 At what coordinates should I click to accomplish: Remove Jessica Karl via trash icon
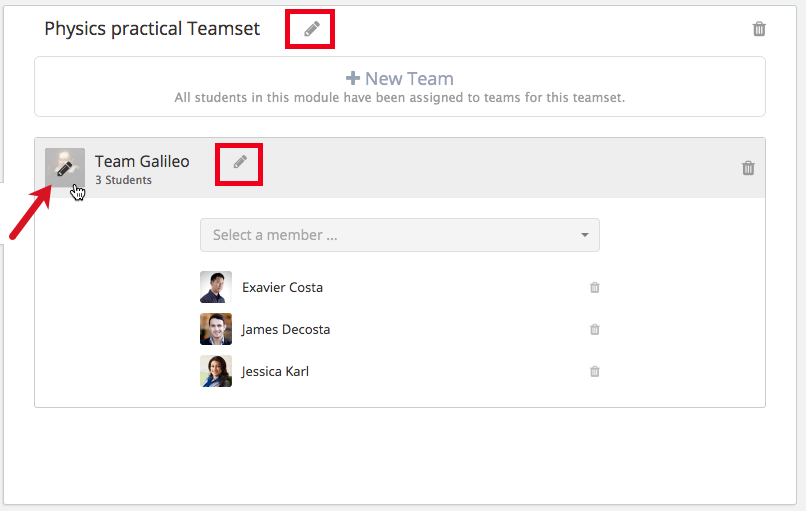(x=595, y=371)
